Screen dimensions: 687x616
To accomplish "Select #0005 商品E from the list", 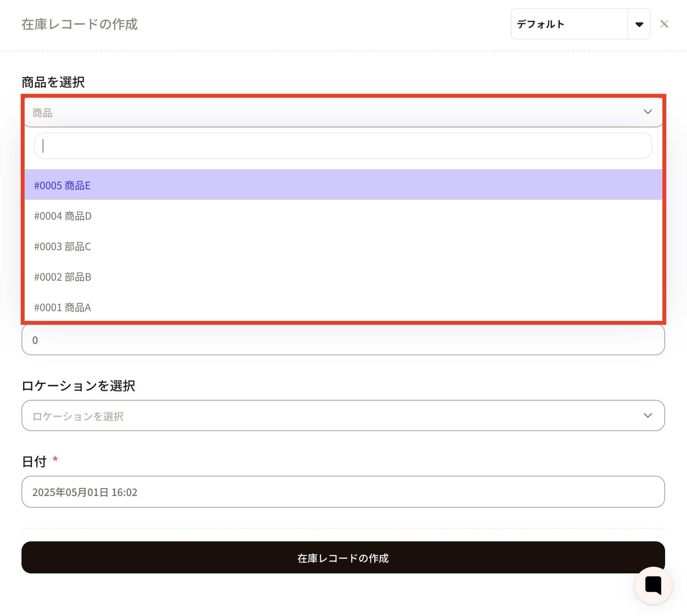I will (63, 185).
